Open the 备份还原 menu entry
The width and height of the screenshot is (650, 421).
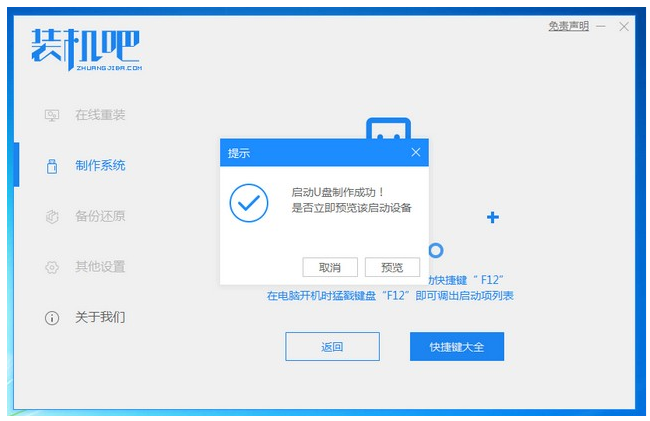100,216
